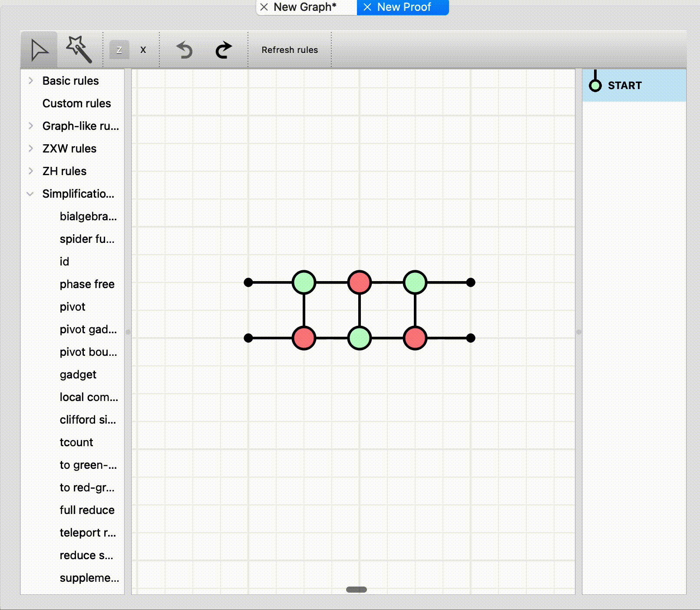Apply the spider fusion rule
The width and height of the screenshot is (700, 610).
pos(87,239)
